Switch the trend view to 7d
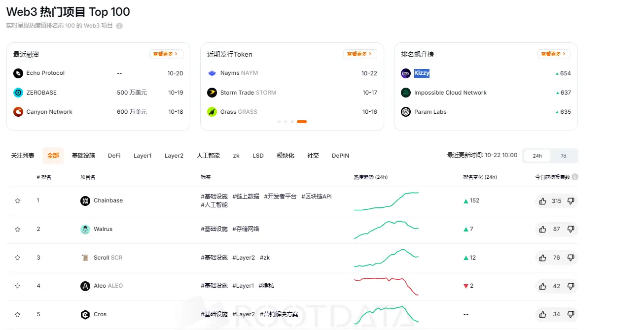This screenshot has height=330, width=644. click(x=563, y=155)
